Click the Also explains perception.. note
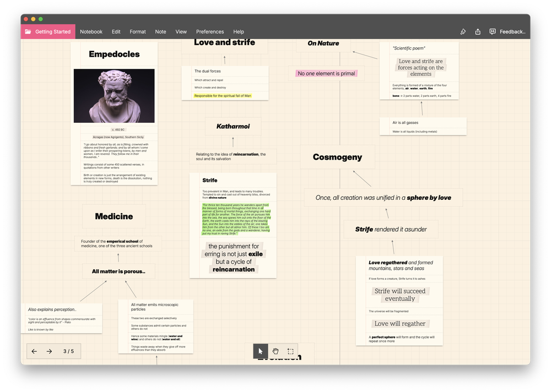The image size is (551, 392). click(x=52, y=309)
